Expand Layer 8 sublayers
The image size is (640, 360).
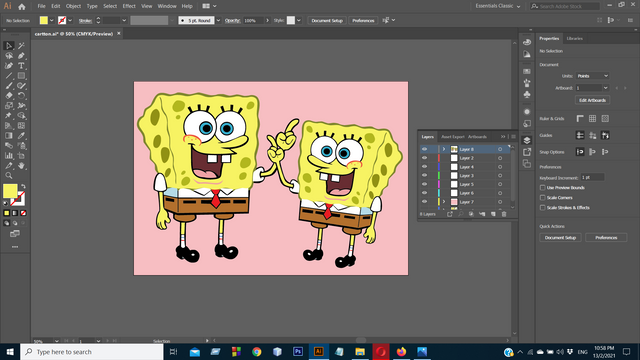pos(444,149)
